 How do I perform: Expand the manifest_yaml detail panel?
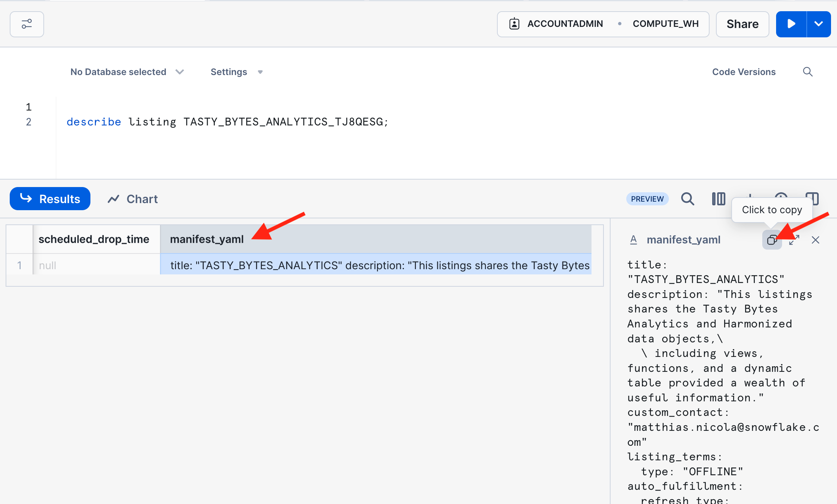click(794, 240)
